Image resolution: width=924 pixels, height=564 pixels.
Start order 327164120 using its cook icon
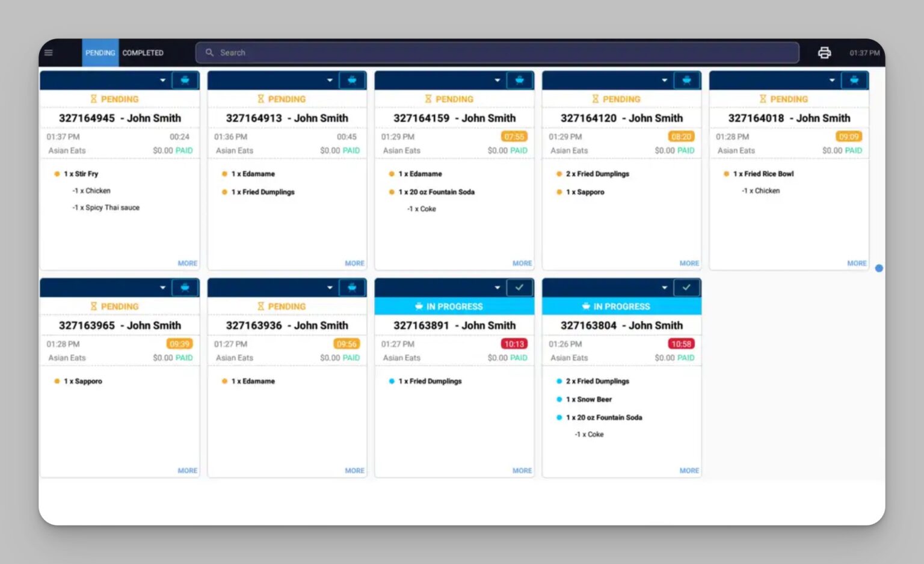pyautogui.click(x=686, y=79)
